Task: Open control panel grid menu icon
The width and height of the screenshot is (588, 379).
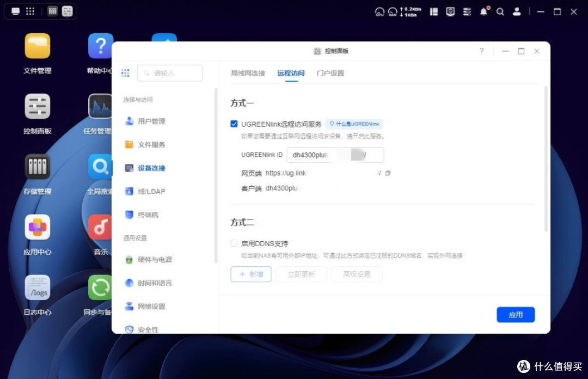Action: pos(125,73)
